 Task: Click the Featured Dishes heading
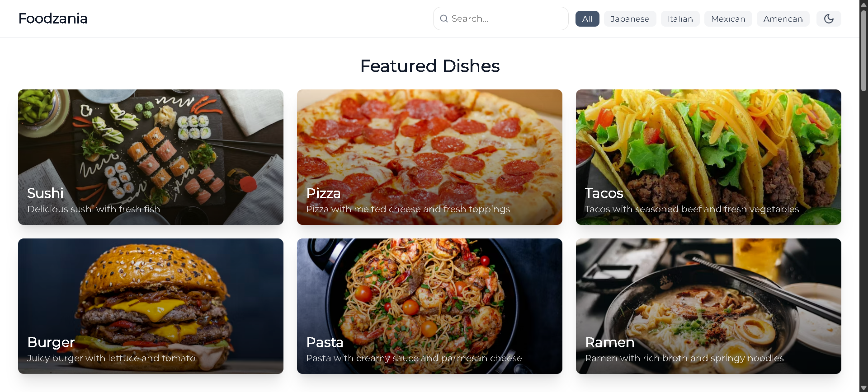[430, 66]
